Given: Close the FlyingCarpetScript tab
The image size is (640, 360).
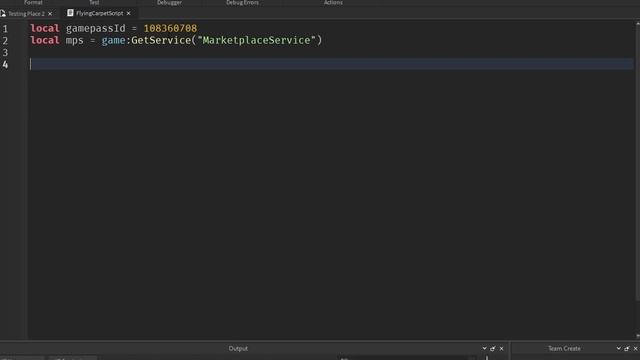Looking at the screenshot, I should coord(129,13).
